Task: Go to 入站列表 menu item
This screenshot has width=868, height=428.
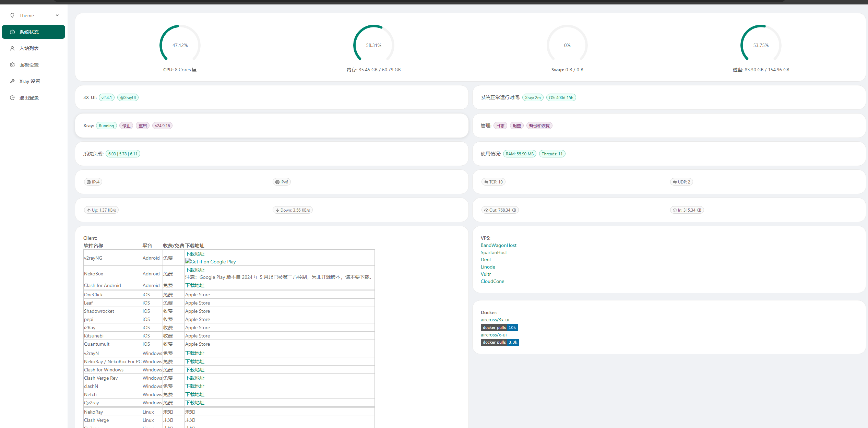Action: (29, 48)
